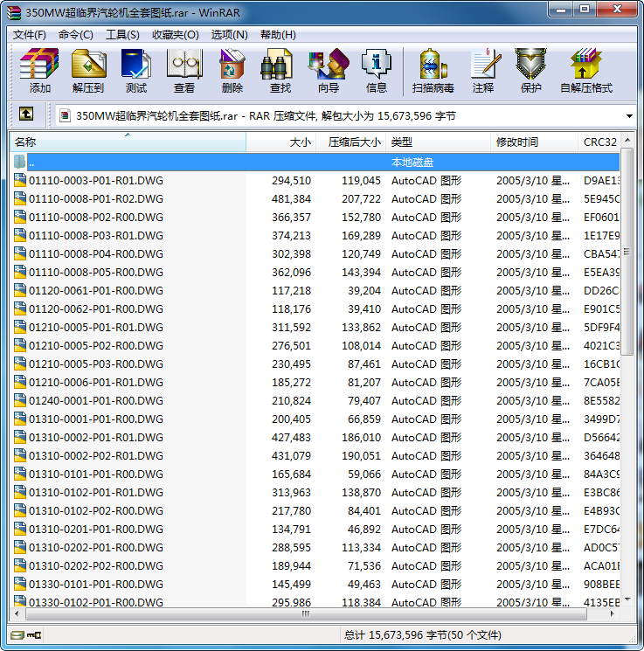This screenshot has width=644, height=651.
Task: Open the 文件(F) menu
Action: (29, 35)
